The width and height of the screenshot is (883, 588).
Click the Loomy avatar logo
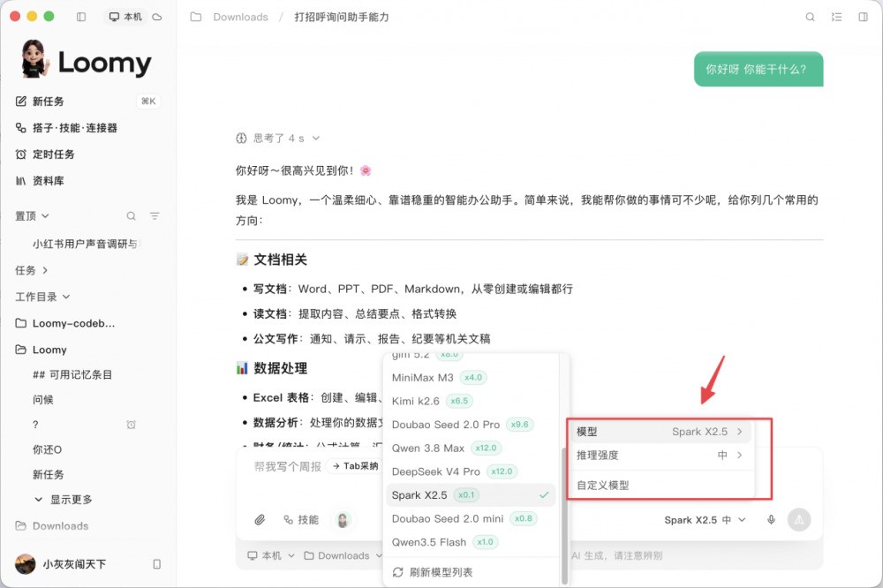[34, 58]
